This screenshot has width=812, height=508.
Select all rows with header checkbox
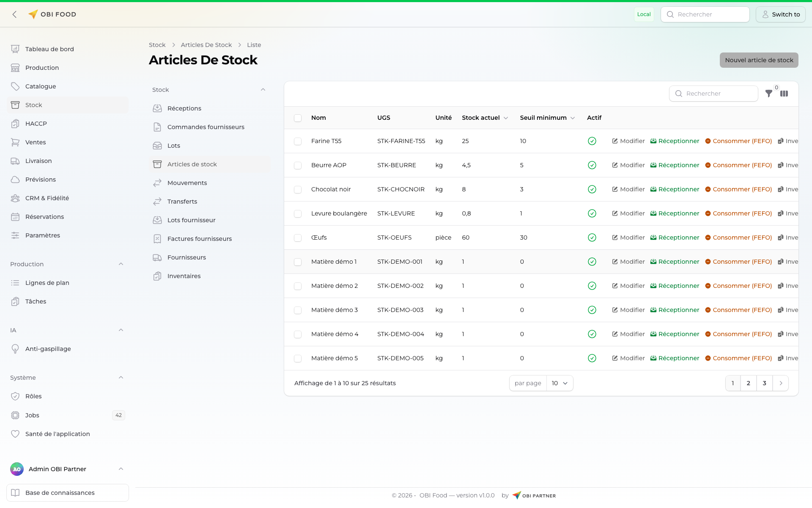298,118
